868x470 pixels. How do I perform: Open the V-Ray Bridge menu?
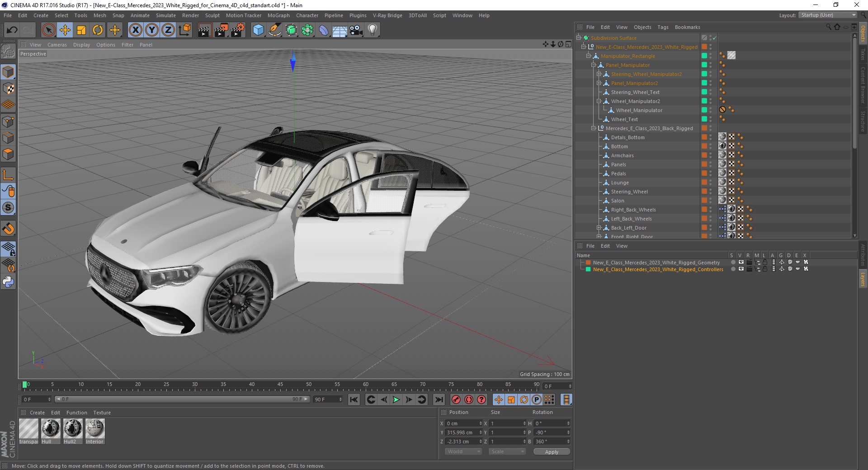tap(387, 15)
